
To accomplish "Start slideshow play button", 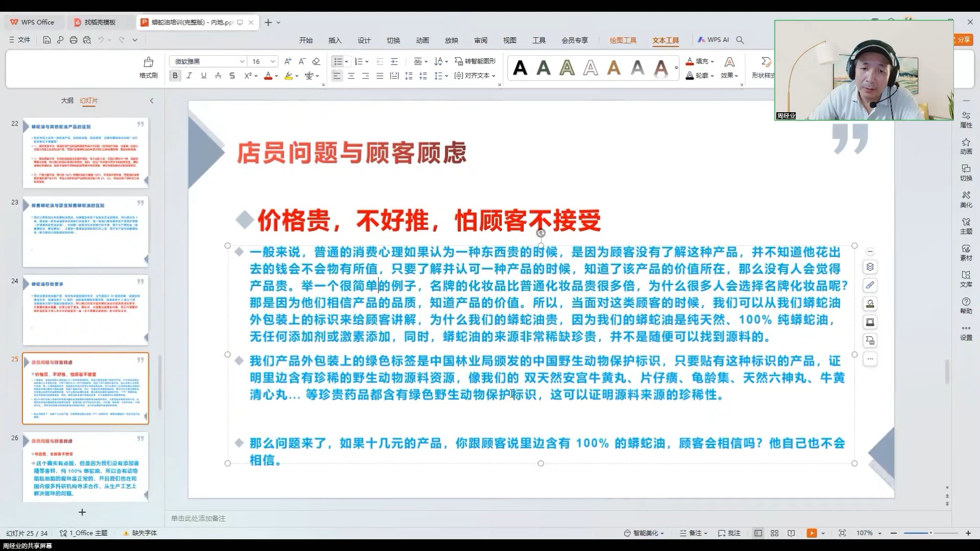I will (x=812, y=533).
